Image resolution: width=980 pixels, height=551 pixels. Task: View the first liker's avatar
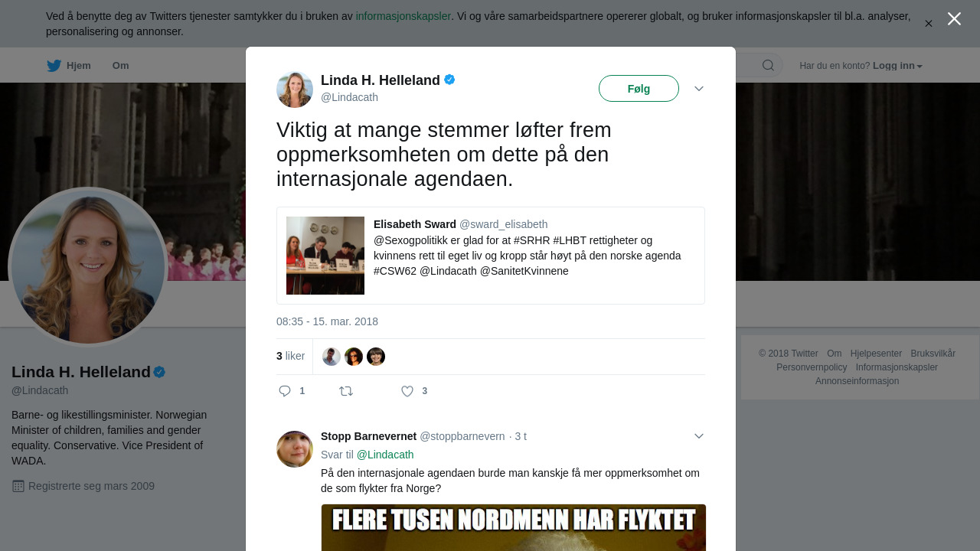(332, 357)
